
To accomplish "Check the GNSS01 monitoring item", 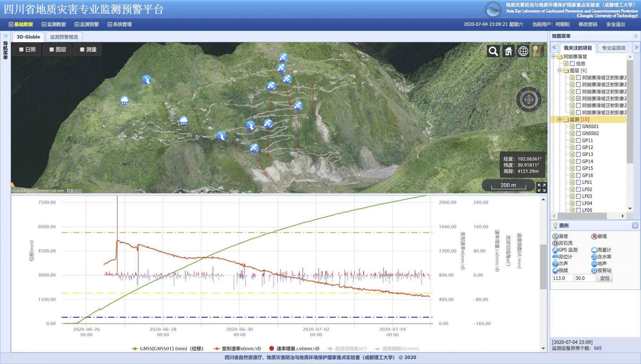I will (579, 126).
